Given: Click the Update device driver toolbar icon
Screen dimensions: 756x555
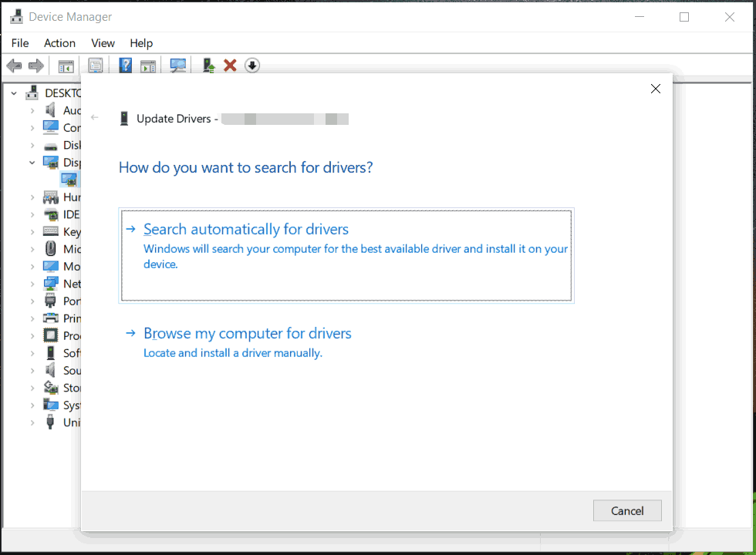Looking at the screenshot, I should [208, 65].
